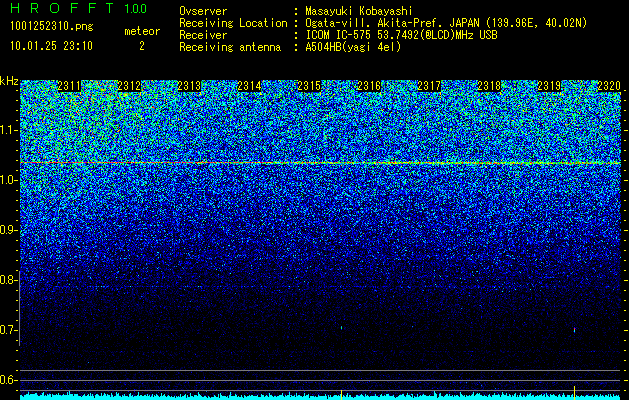Viewport: 629px width, 400px height.
Task: Click the 2316 time label
Action: 369,86
